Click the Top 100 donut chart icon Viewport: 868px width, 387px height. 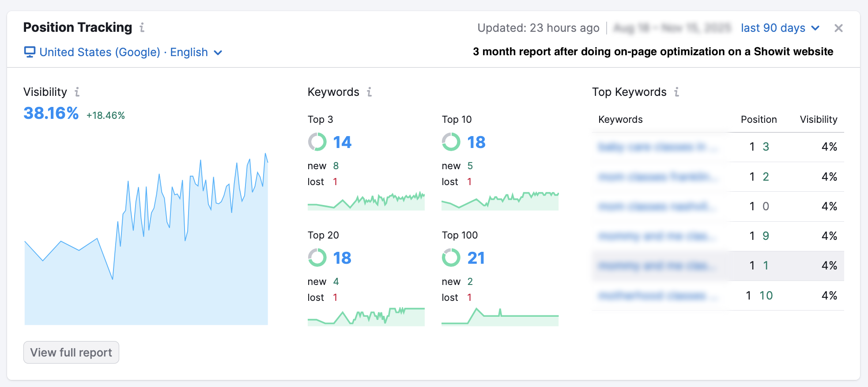pyautogui.click(x=451, y=258)
